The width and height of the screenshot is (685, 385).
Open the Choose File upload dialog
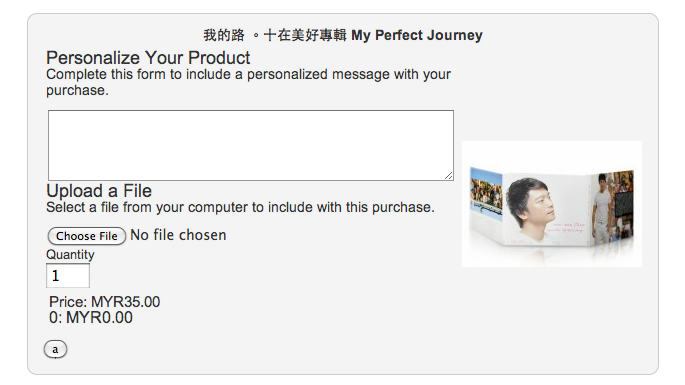[86, 236]
